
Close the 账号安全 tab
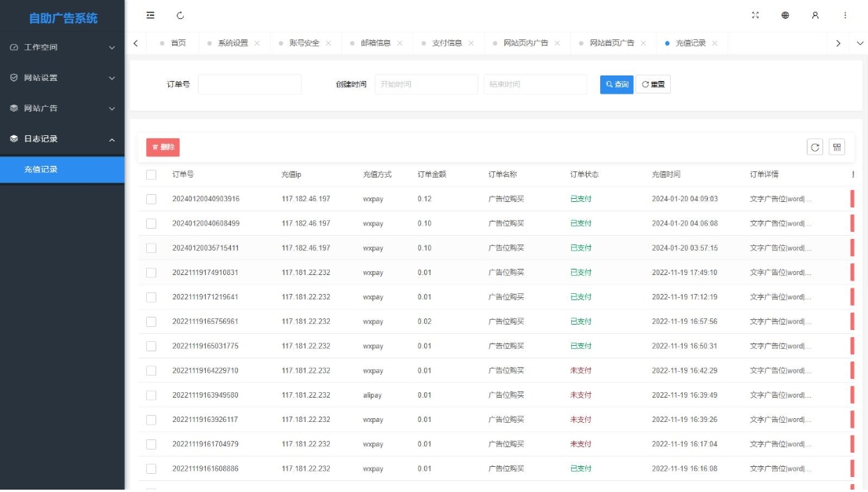click(x=328, y=43)
